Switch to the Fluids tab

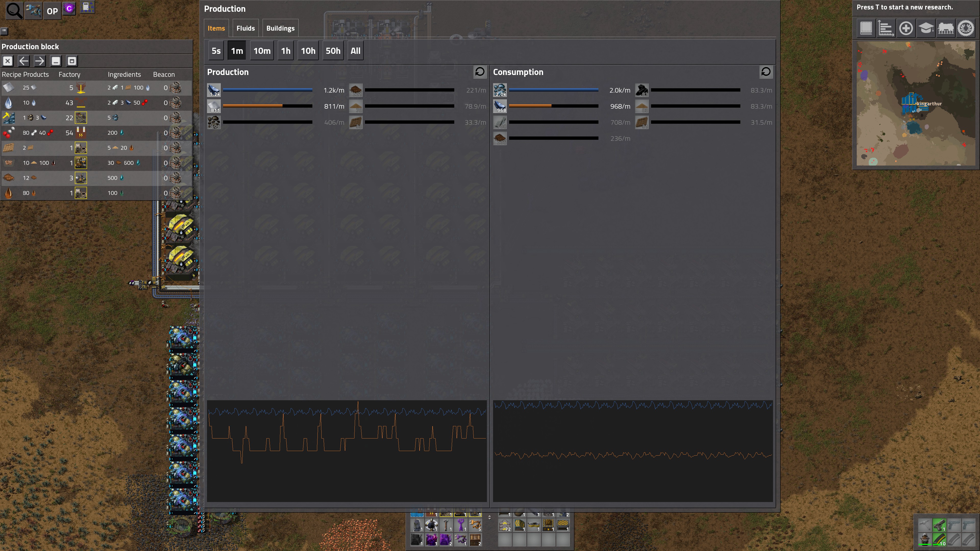point(245,28)
